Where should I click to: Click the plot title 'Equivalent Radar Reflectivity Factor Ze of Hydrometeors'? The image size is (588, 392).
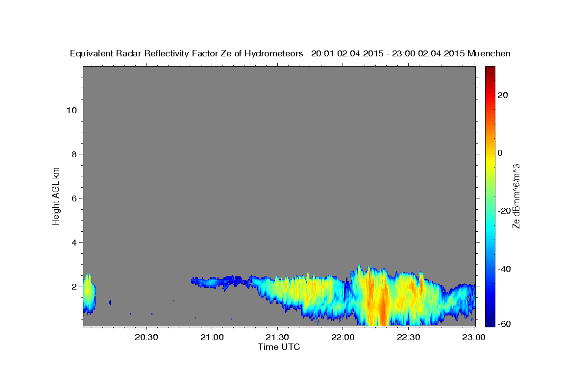pyautogui.click(x=187, y=54)
